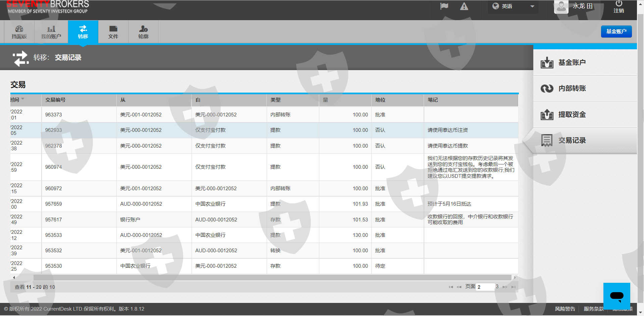644x316 pixels.
Task: Select Transaction Records in sidebar
Action: coord(572,141)
